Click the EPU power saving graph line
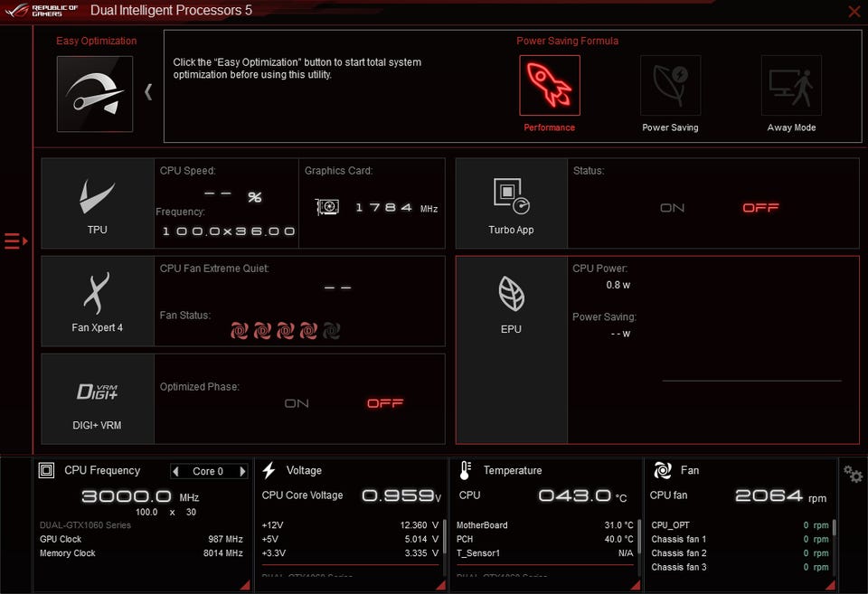 coord(751,381)
